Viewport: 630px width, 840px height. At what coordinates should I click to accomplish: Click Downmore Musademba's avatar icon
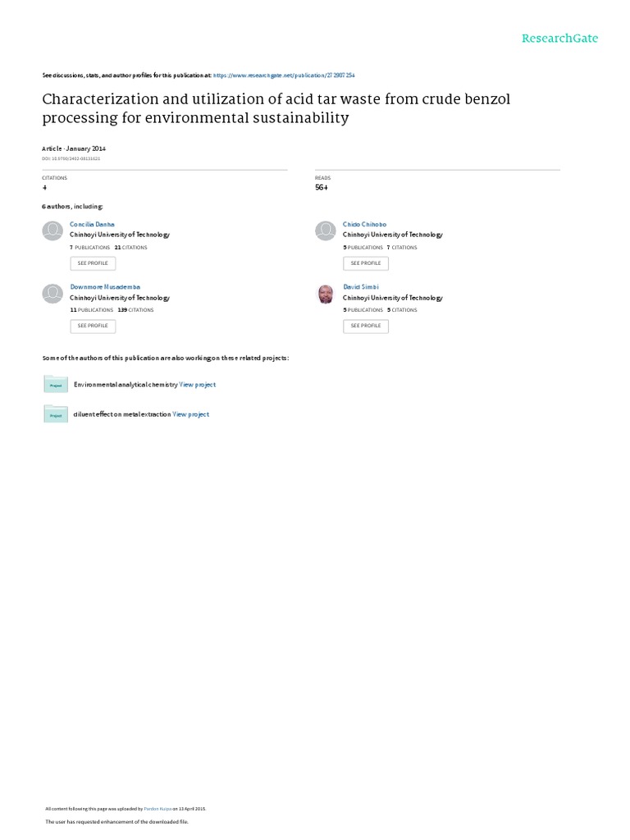52,294
